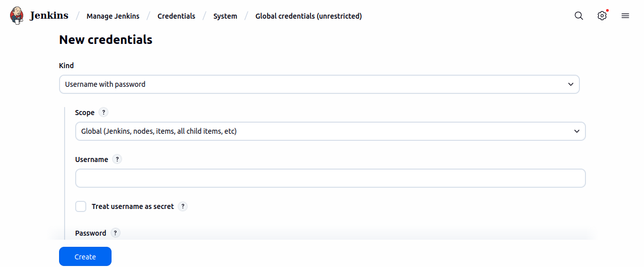Open the System breadcrumb
Screen dimensions: 644x267
(225, 16)
